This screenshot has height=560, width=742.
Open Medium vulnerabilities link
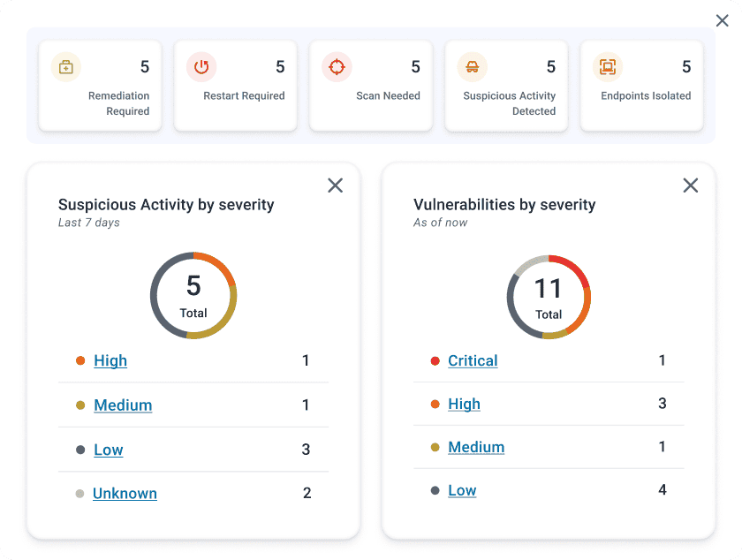tap(476, 447)
